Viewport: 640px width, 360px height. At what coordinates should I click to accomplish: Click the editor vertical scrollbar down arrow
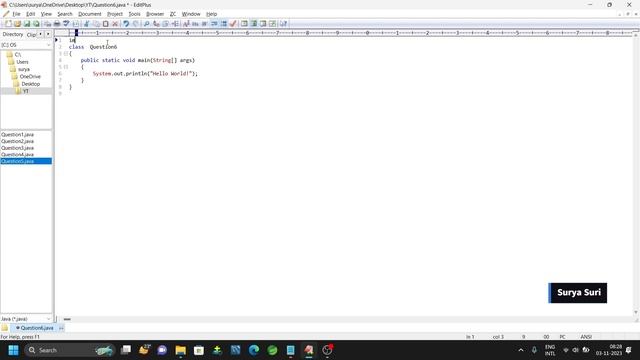[x=636, y=312]
